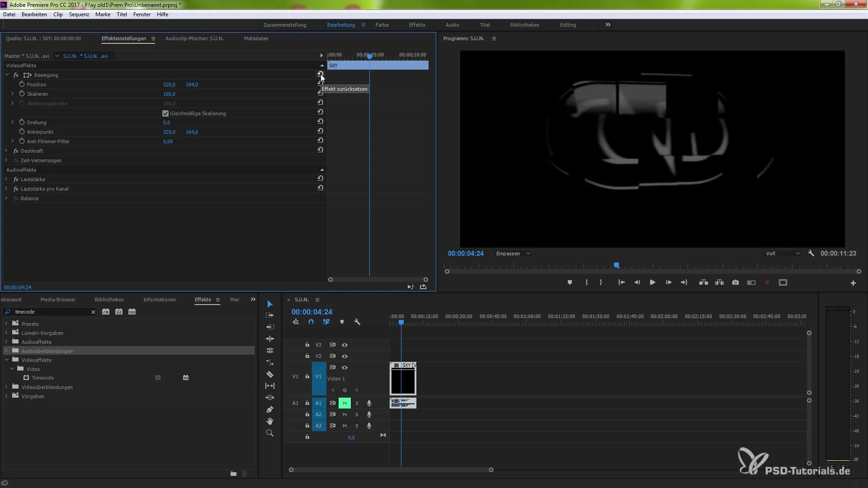Reset the Deckkraft effect
Viewport: 868px width, 488px height.
pos(320,150)
